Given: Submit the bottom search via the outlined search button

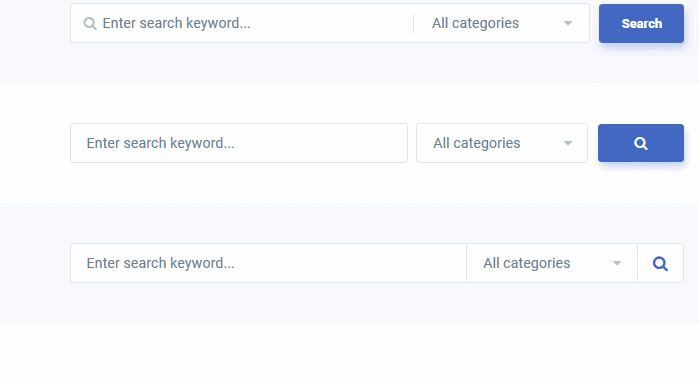Looking at the screenshot, I should [x=660, y=263].
